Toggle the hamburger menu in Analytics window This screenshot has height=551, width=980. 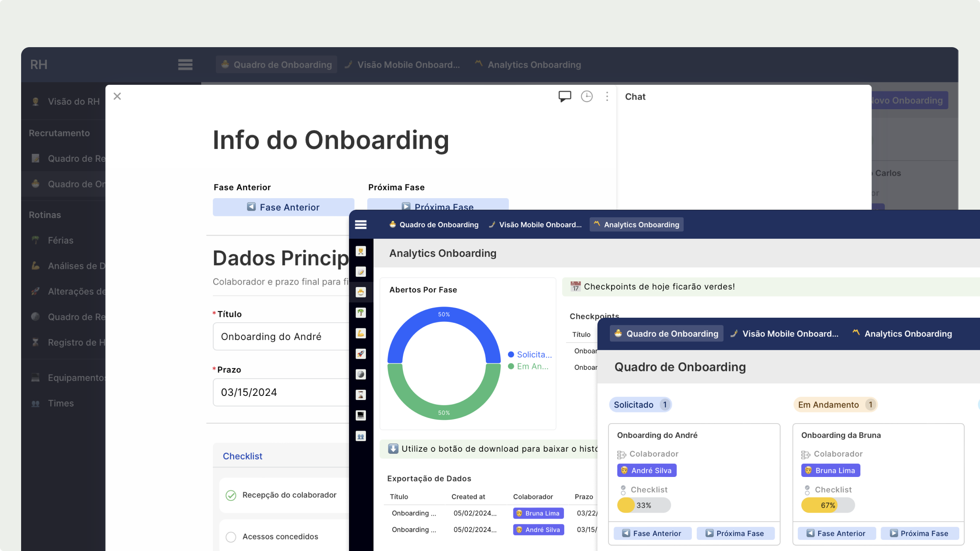click(x=361, y=225)
